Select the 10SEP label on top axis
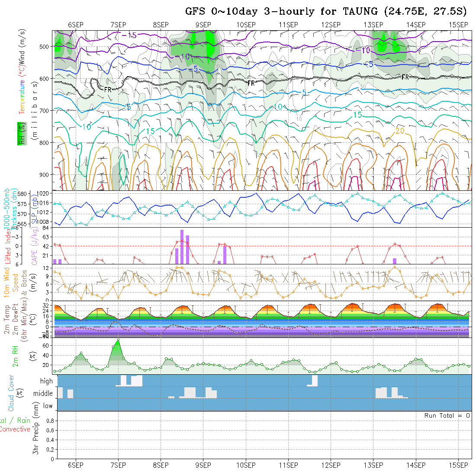This screenshot has height=476, width=476. pyautogui.click(x=246, y=25)
